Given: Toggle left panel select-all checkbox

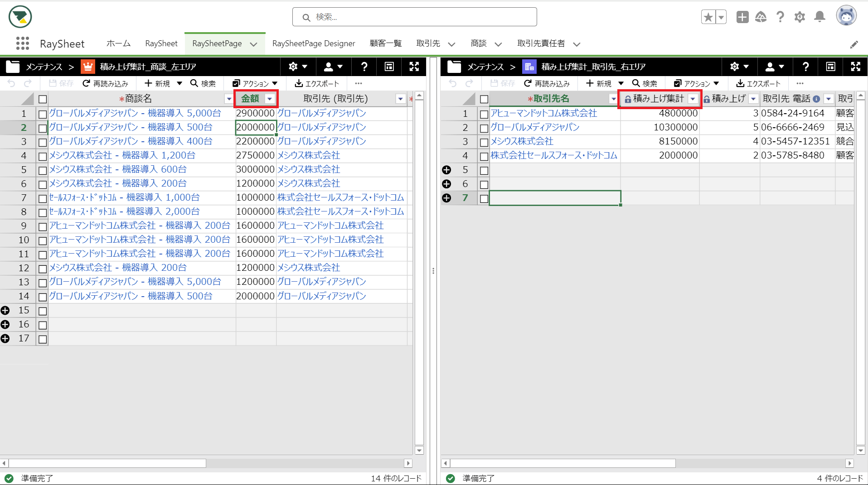Looking at the screenshot, I should click(43, 99).
